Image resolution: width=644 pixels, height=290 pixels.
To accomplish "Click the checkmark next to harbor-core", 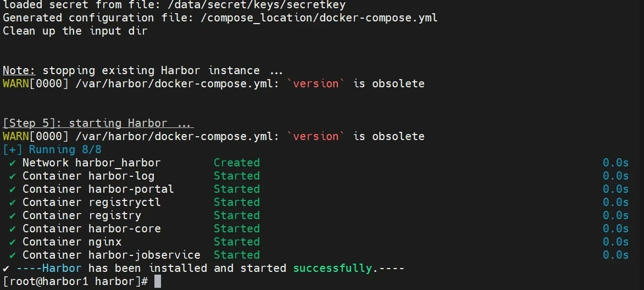I will click(12, 228).
